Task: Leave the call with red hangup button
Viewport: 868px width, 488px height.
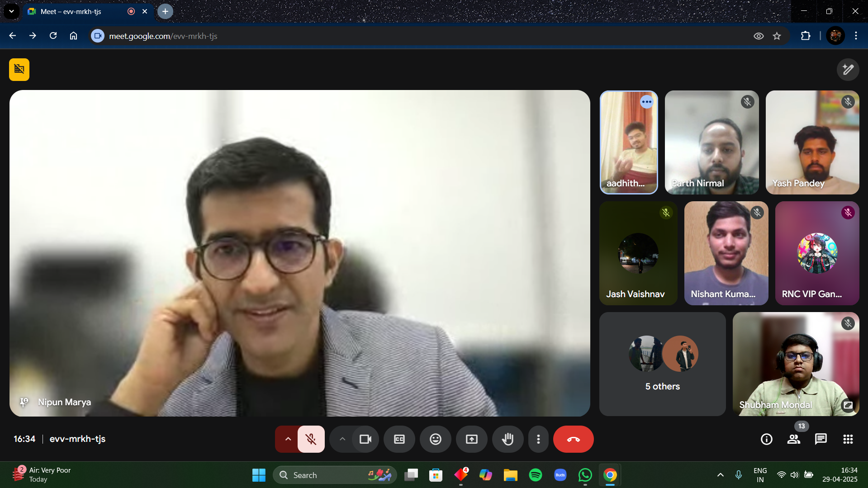Action: [x=573, y=439]
